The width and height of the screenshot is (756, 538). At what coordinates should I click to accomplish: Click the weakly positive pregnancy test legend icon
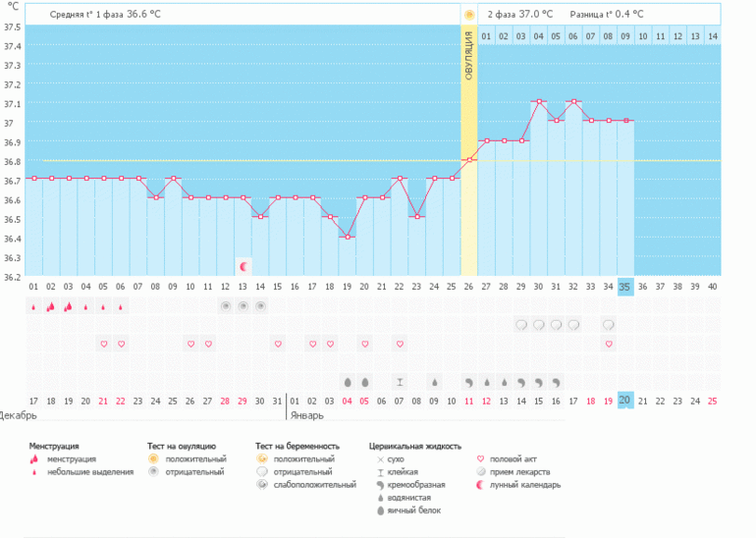point(261,484)
